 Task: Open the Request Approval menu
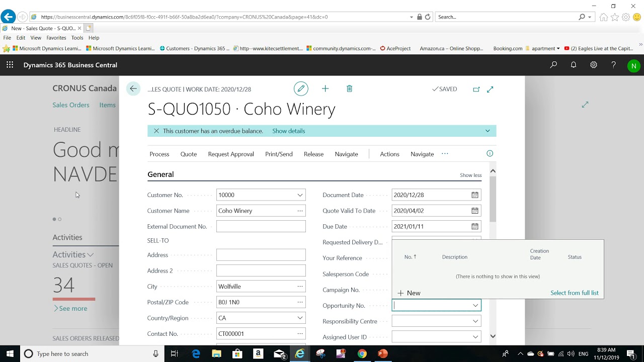click(x=231, y=154)
